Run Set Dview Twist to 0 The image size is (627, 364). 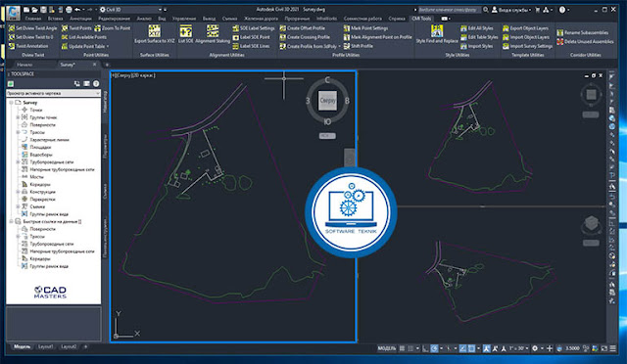tap(30, 37)
